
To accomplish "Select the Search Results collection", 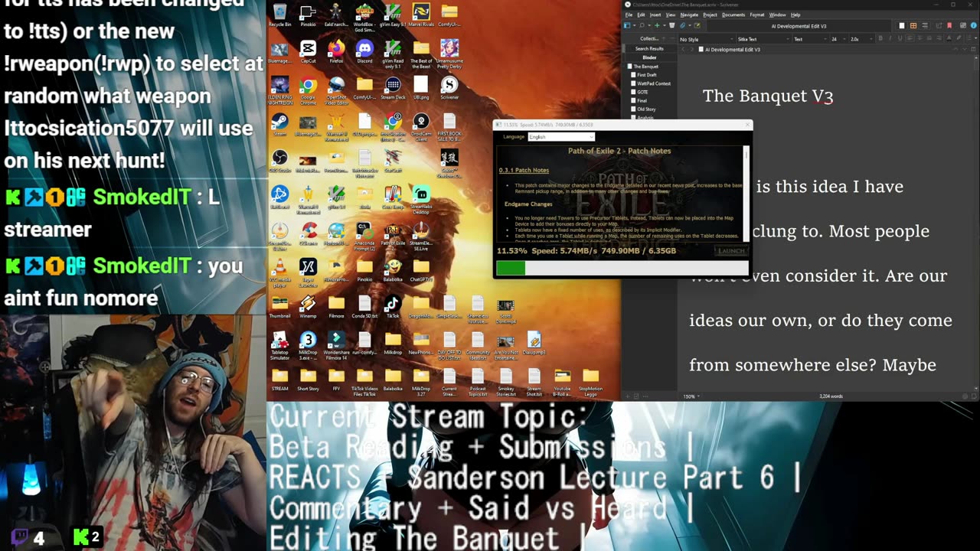I will pyautogui.click(x=649, y=48).
